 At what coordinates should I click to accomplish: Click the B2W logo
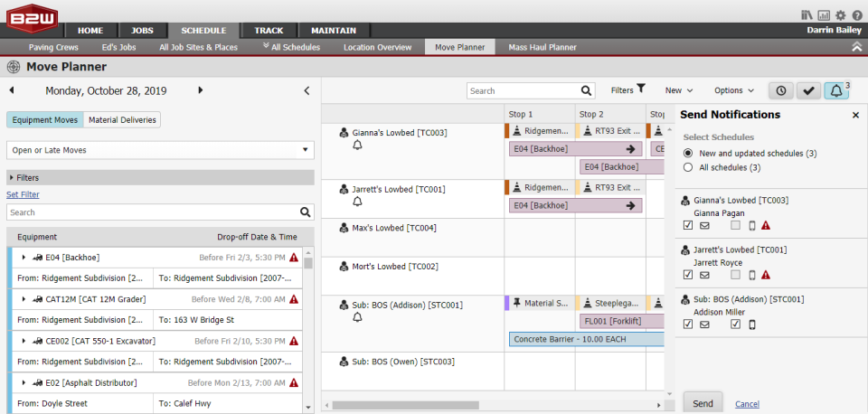point(32,20)
